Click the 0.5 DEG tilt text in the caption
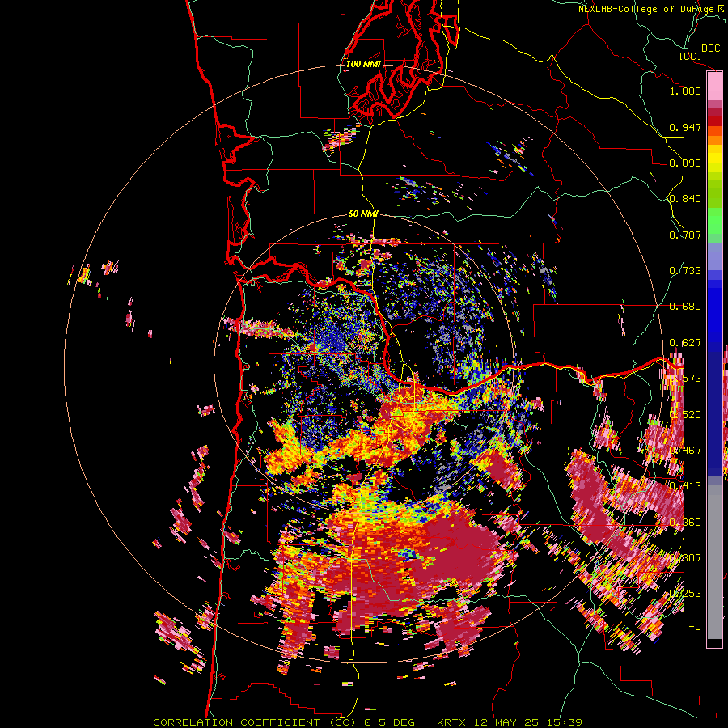Screen dimensions: 728x728 392,722
